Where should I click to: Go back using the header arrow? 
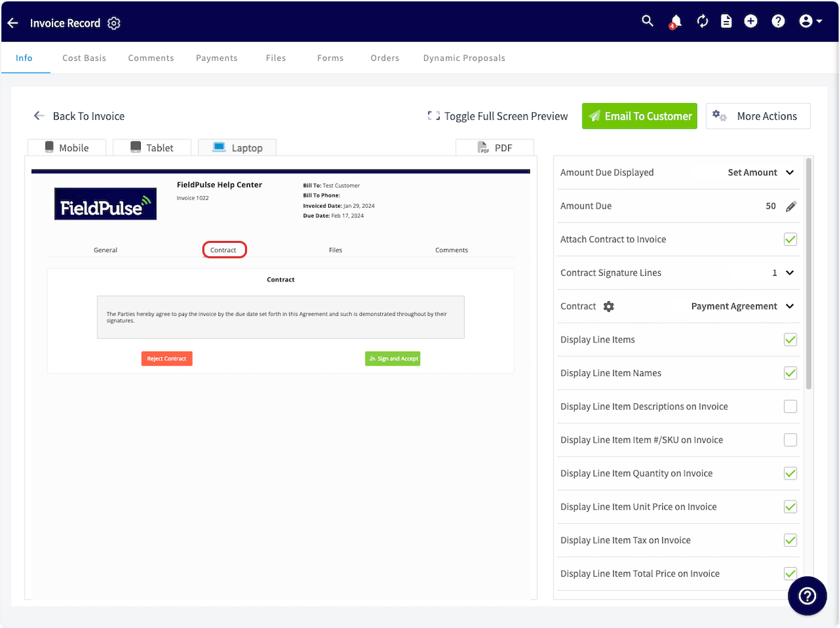(13, 23)
